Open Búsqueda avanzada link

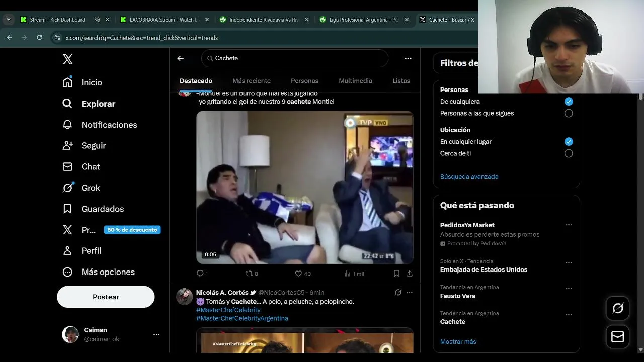coord(469,177)
